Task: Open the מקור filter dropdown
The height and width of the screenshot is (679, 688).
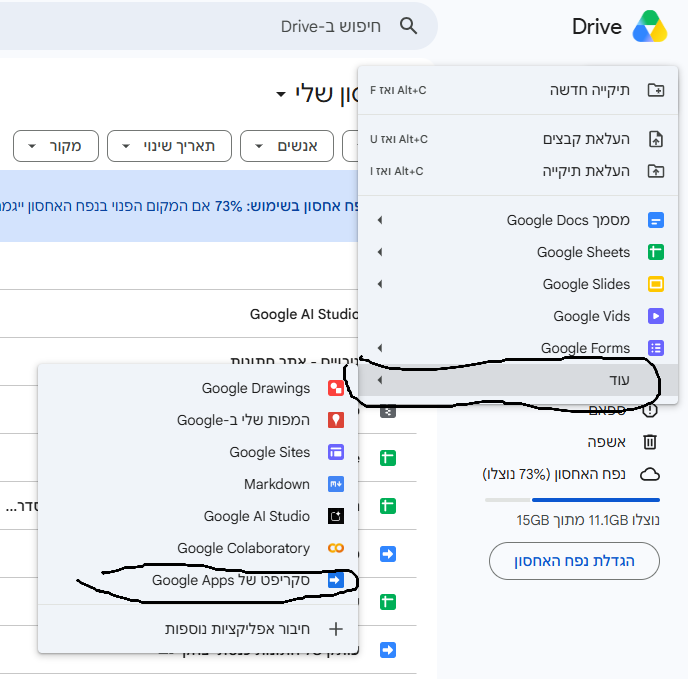Action: point(56,146)
